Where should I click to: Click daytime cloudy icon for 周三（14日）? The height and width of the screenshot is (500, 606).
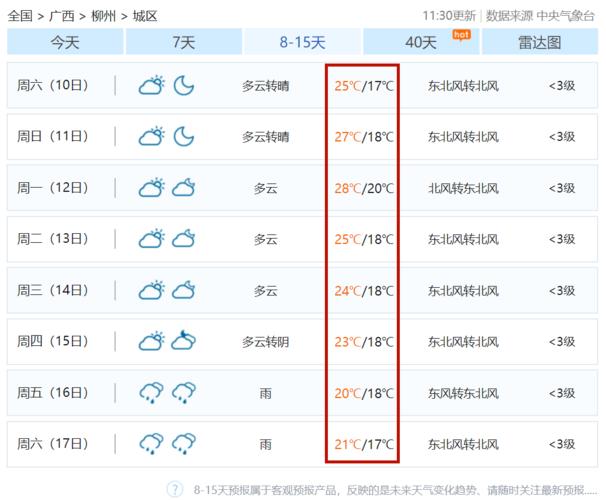pyautogui.click(x=152, y=290)
